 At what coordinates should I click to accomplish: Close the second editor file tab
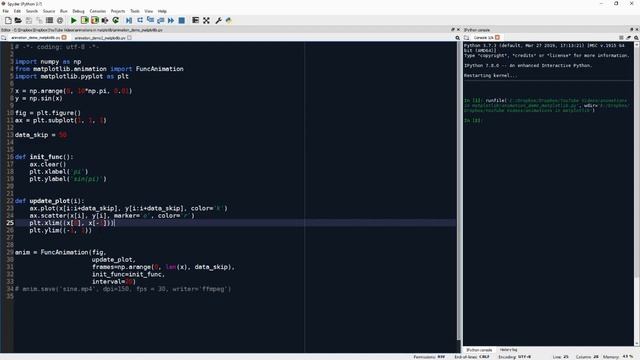129,38
